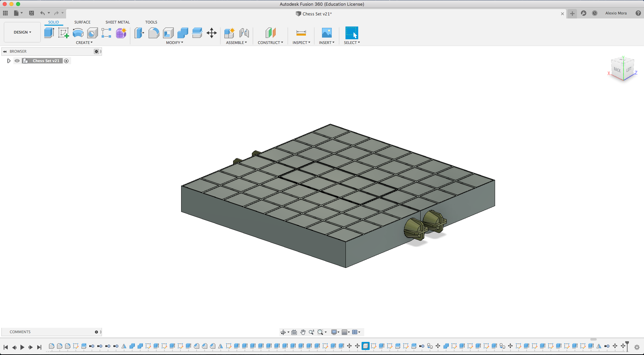Viewport: 644px width, 355px height.
Task: Select the Joint tool
Action: click(x=244, y=33)
